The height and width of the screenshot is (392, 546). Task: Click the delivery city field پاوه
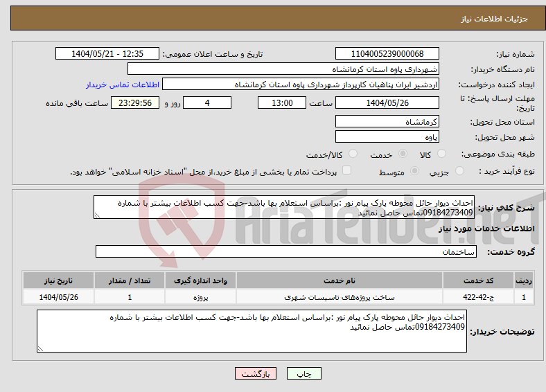[x=387, y=136]
